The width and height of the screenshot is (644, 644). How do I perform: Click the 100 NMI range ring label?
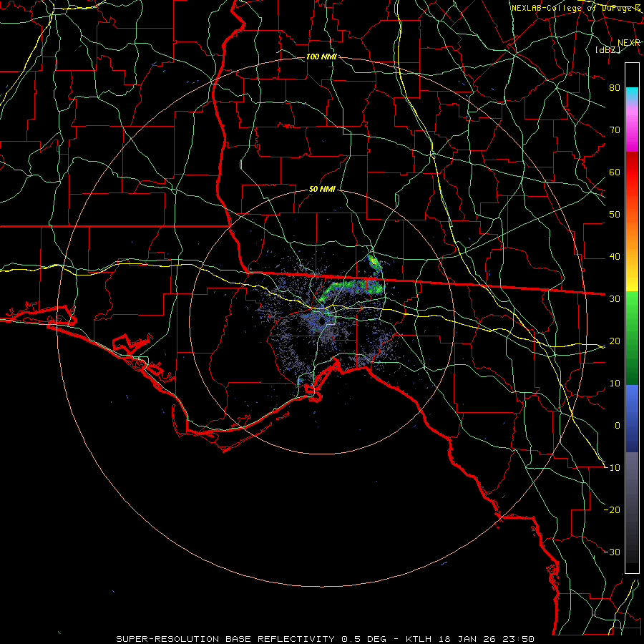click(321, 57)
